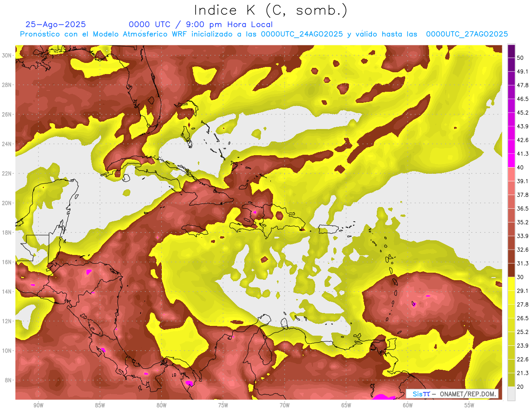This screenshot has height=411, width=532.
Task: Pick the salmon swatch between 39.1 and 40
Action: (x=511, y=174)
